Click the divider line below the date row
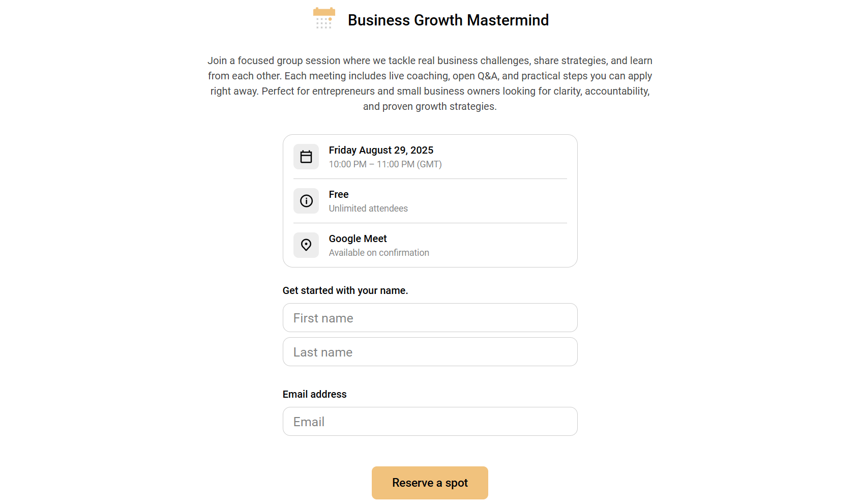The height and width of the screenshot is (504, 860). pos(430,179)
